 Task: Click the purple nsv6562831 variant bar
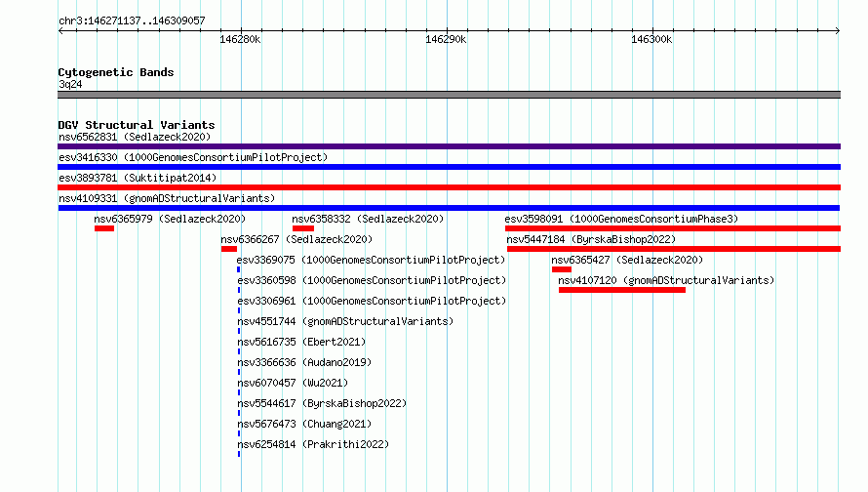(449, 146)
